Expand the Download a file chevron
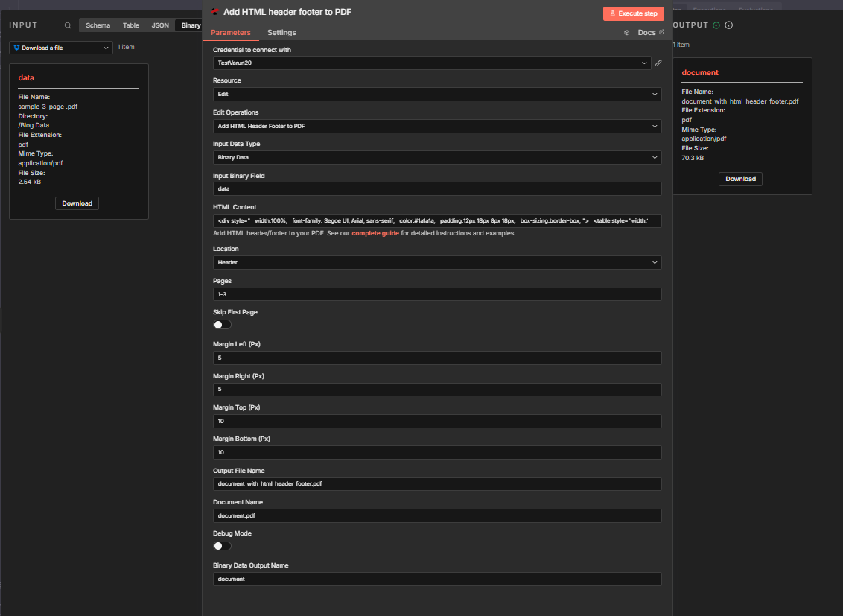The height and width of the screenshot is (616, 843). point(106,47)
